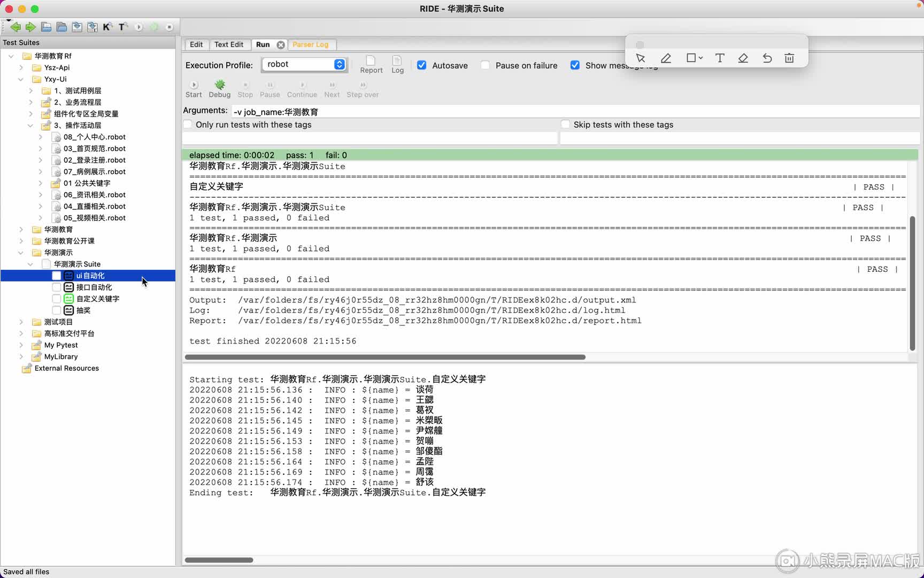Screen dimensions: 924x578
Task: Enable Only run tests with these tags
Action: 188,125
